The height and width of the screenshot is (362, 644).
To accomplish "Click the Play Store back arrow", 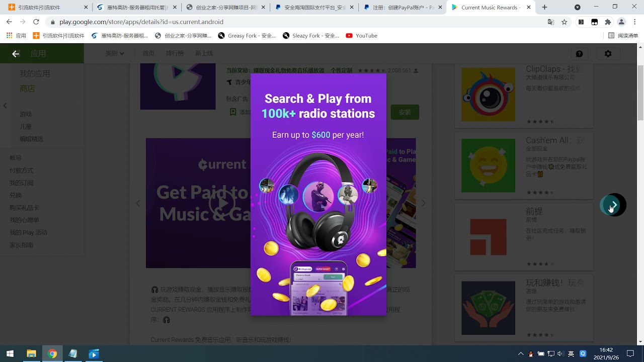I will coord(16,54).
